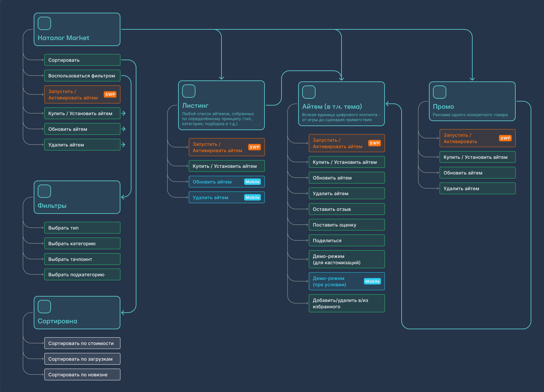This screenshot has height=392, width=544.
Task: Click the Mobile badge on Демо-режим (при условии)
Action: tap(372, 281)
